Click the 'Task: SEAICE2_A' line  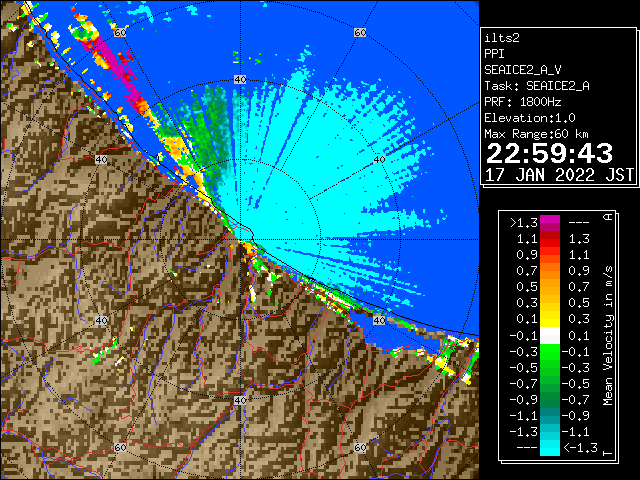pyautogui.click(x=537, y=86)
